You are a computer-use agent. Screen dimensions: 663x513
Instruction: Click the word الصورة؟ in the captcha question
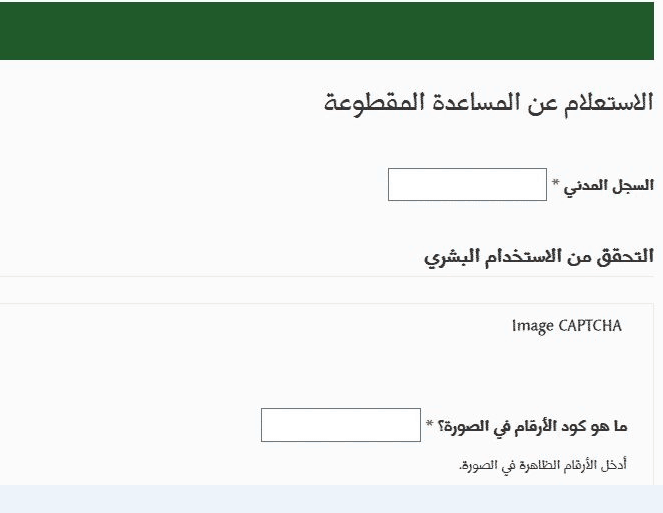pos(461,427)
